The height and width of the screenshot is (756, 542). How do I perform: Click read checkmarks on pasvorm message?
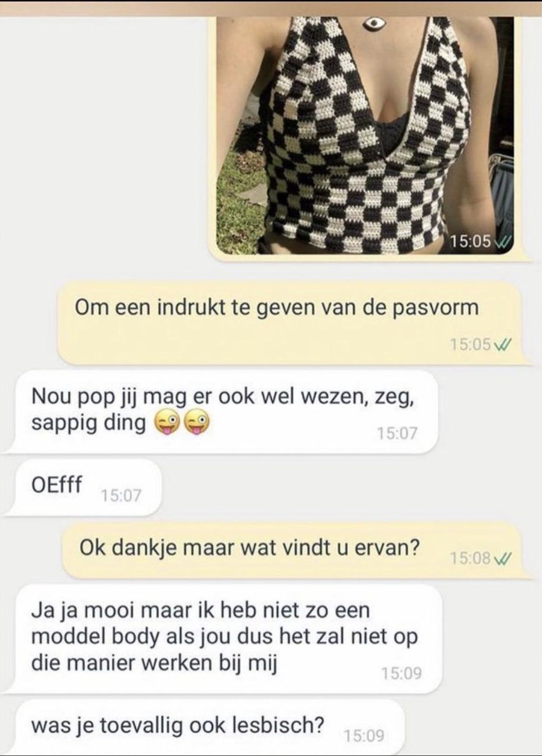coord(503,346)
